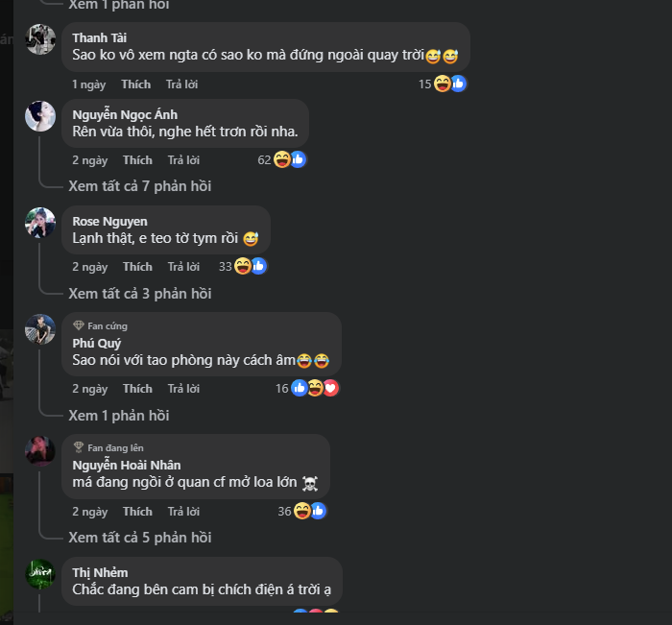Click the Fan cứng diamond badge
672x625 pixels.
79,325
